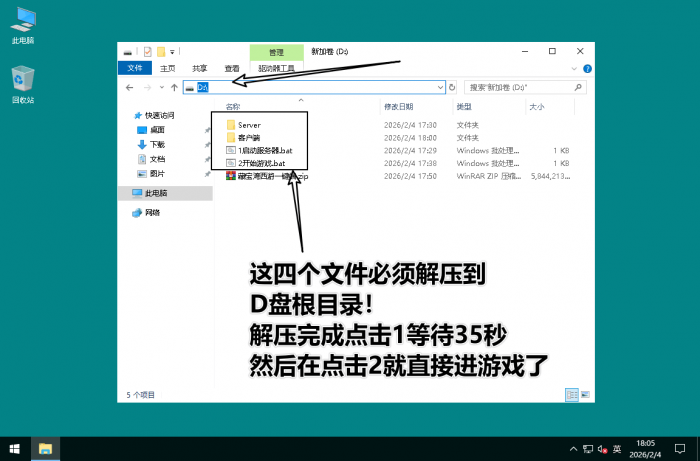Open the 文件 menu tab
This screenshot has height=461, width=700.
pyautogui.click(x=135, y=68)
